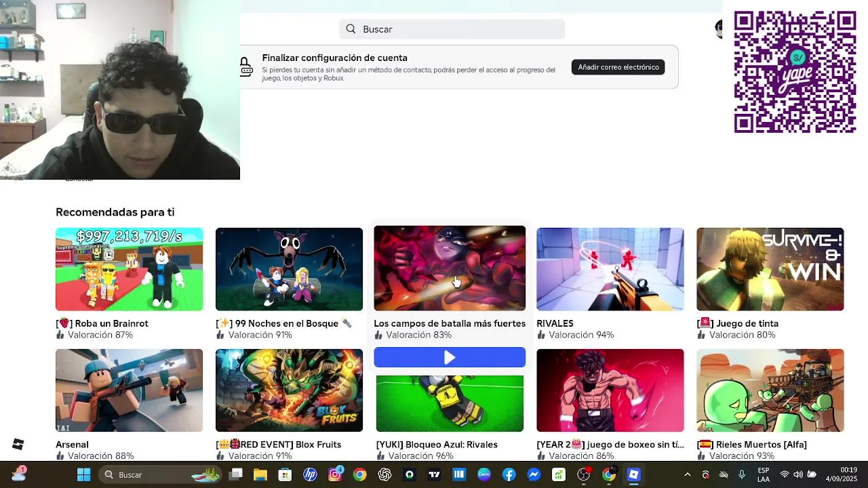Focus the Roblox Buscar search field
Screen dimensions: 868x488
(452, 29)
